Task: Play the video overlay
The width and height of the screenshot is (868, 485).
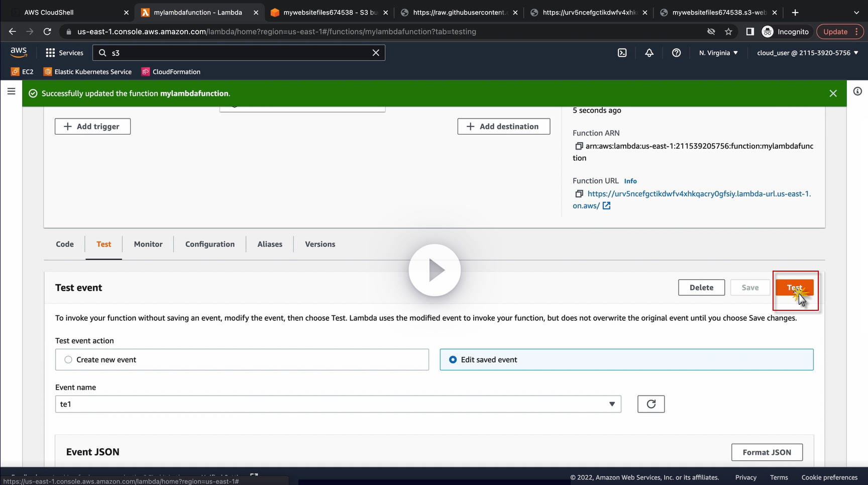Action: pyautogui.click(x=435, y=270)
